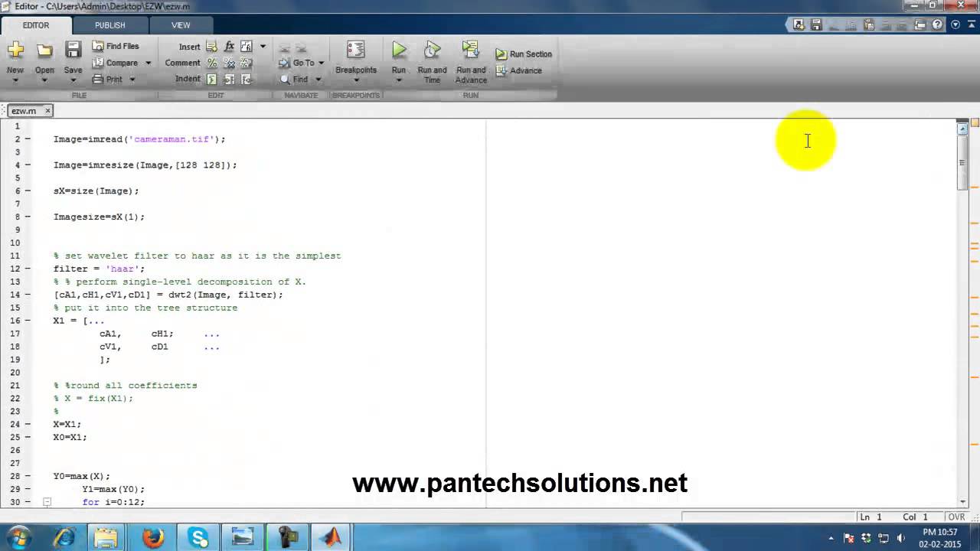Set breakpoint dash on line 12
The image size is (980, 551).
point(28,269)
